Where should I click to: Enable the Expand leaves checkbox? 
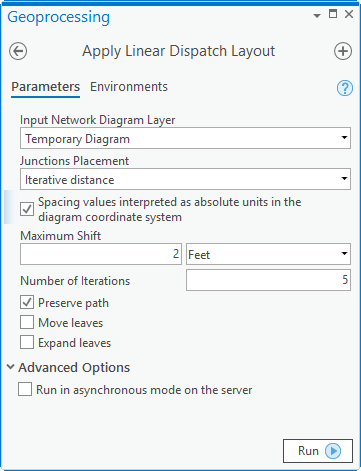(x=27, y=342)
